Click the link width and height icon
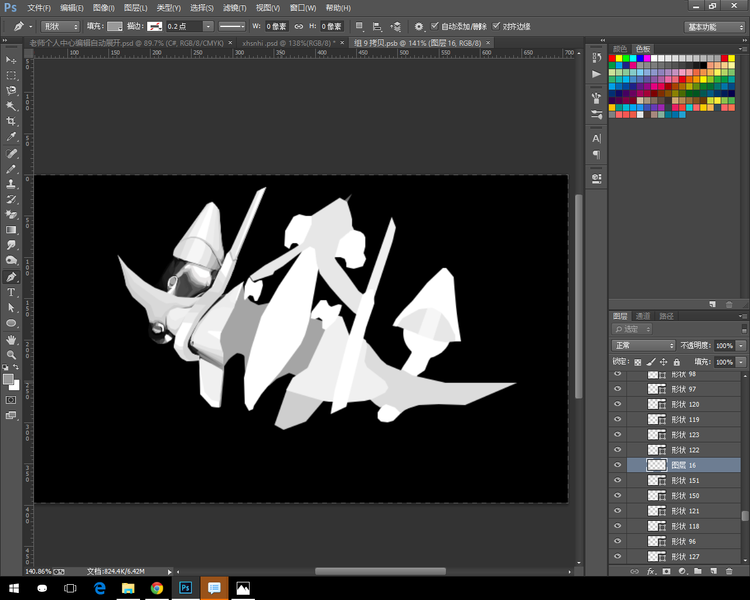This screenshot has width=750, height=600. point(299,26)
